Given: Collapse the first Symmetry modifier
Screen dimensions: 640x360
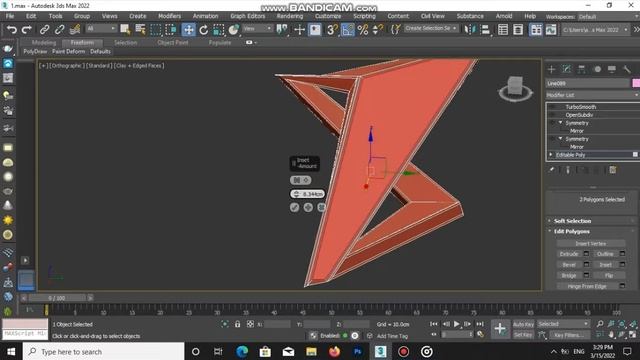Looking at the screenshot, I should [x=560, y=122].
